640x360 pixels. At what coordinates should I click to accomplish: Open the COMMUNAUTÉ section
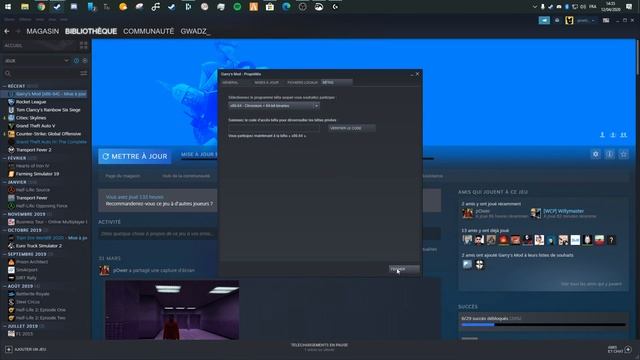coord(149,31)
